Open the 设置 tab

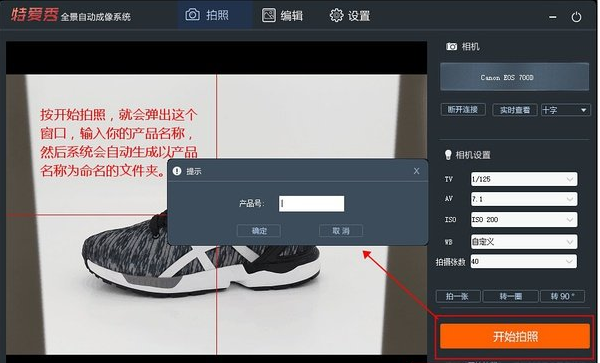point(350,16)
